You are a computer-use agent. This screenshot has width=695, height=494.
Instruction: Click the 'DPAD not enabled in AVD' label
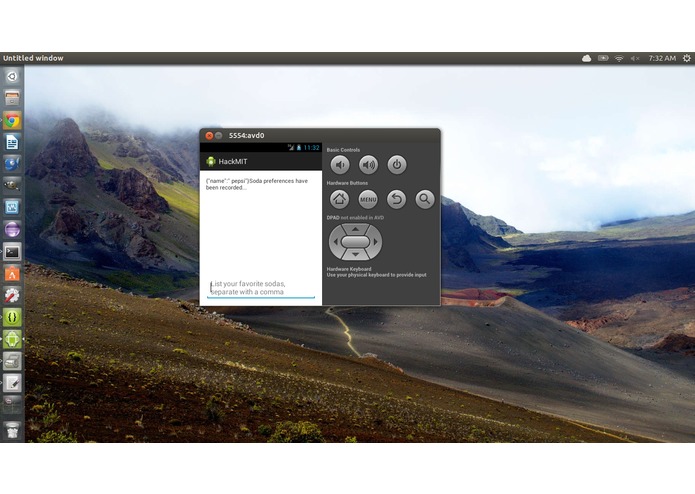tap(355, 218)
